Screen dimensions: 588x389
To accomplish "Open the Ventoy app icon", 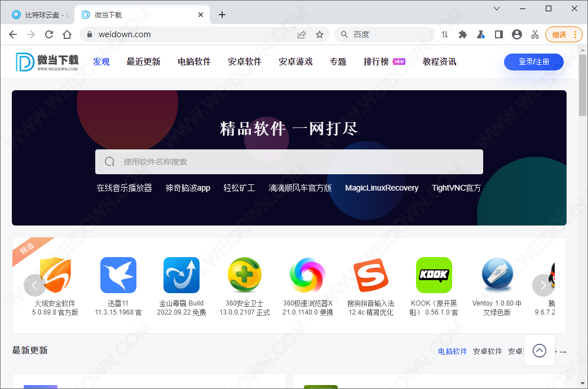I will click(x=497, y=275).
